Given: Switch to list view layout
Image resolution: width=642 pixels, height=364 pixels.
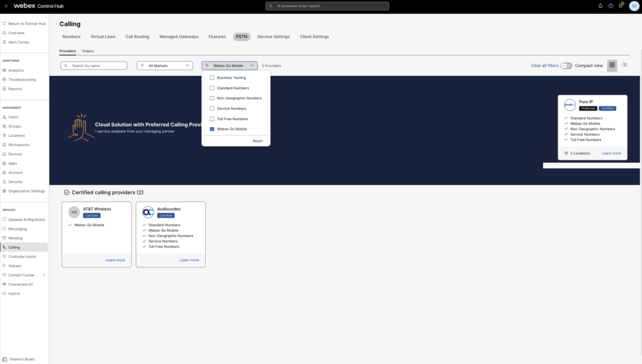Looking at the screenshot, I should (624, 65).
